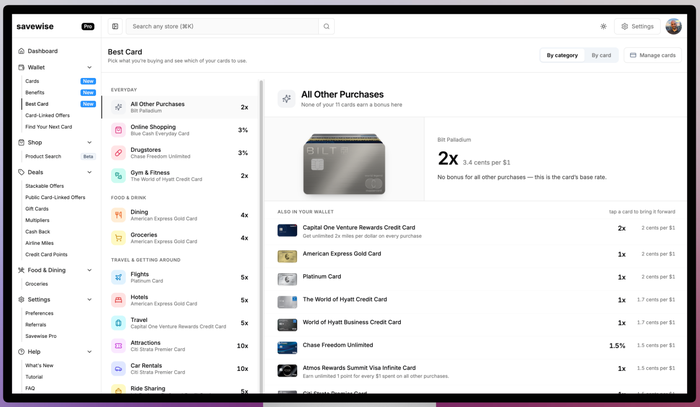Open Gift Cards in sidebar
Image resolution: width=700 pixels, height=407 pixels.
[x=37, y=209]
